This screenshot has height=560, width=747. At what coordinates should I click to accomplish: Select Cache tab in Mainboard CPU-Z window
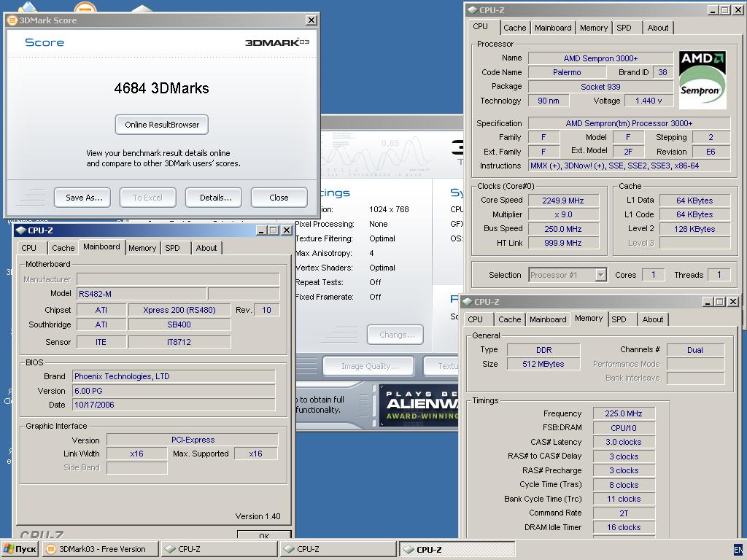[x=63, y=248]
